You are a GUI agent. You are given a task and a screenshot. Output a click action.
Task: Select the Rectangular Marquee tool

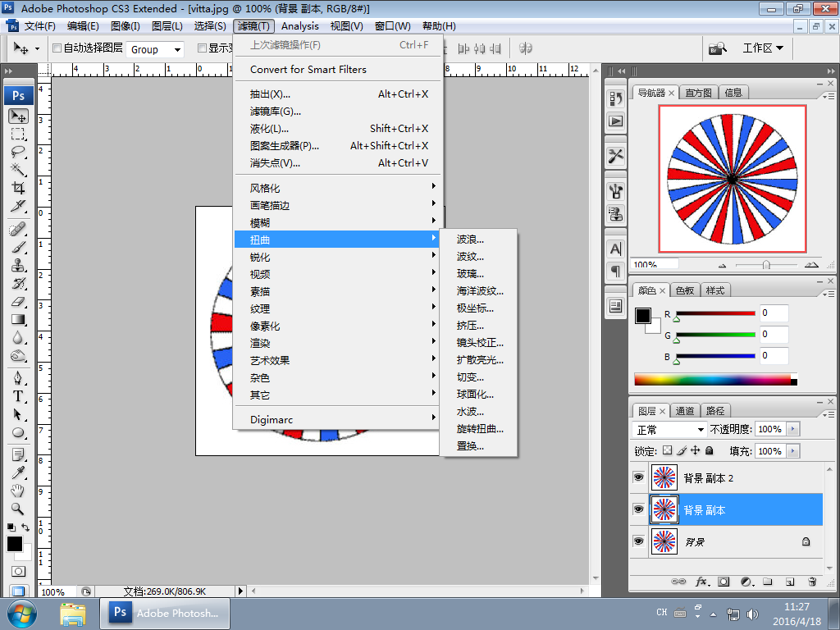tap(18, 134)
